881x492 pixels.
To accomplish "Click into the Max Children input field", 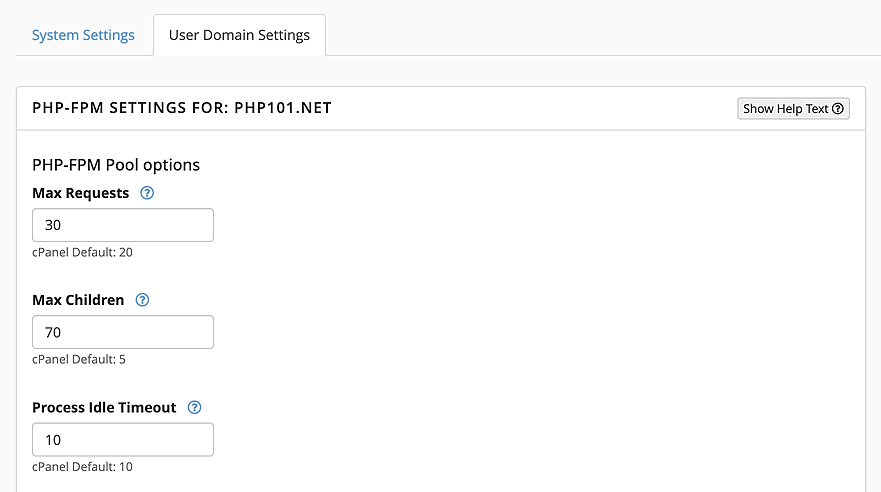I will coord(123,332).
